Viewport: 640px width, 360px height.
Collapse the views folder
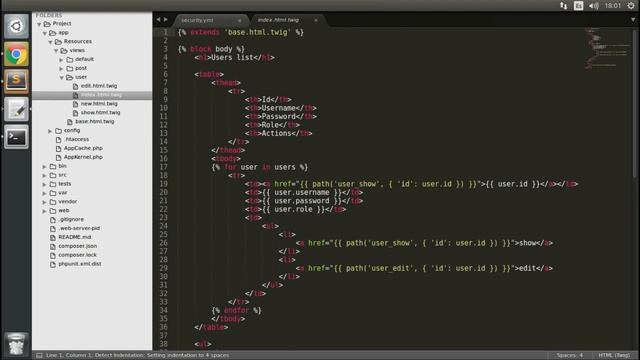[x=56, y=51]
